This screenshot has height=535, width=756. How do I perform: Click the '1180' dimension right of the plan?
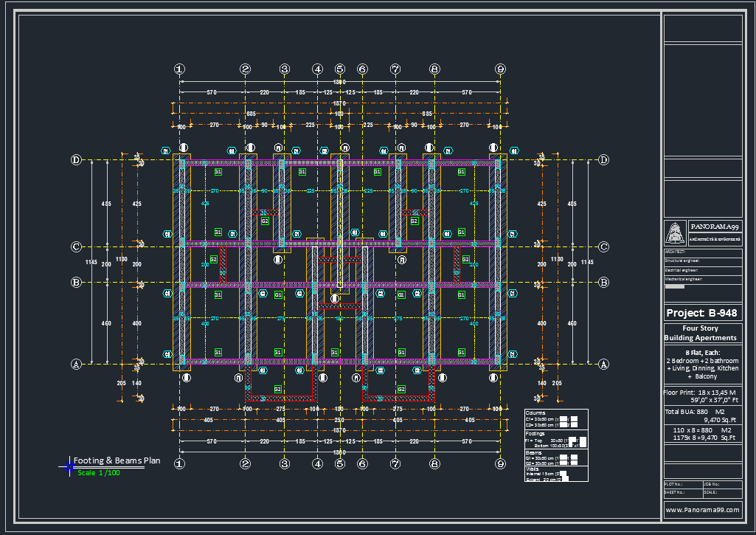(x=557, y=259)
